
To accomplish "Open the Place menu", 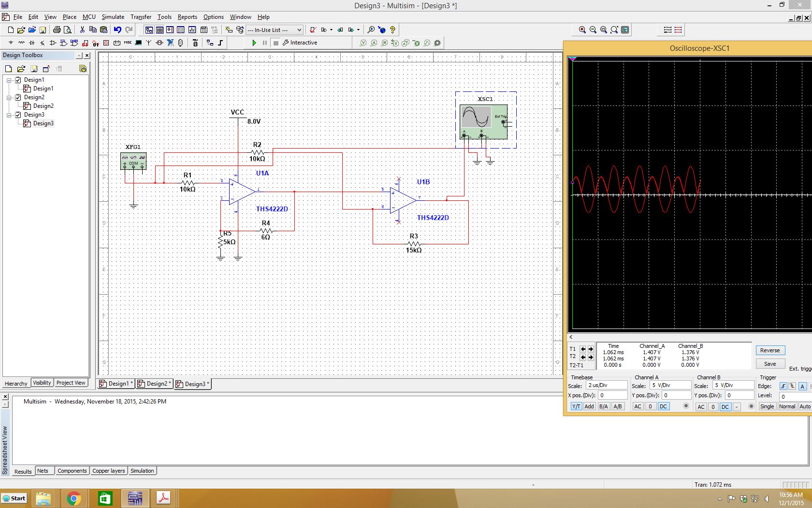I will 70,17.
